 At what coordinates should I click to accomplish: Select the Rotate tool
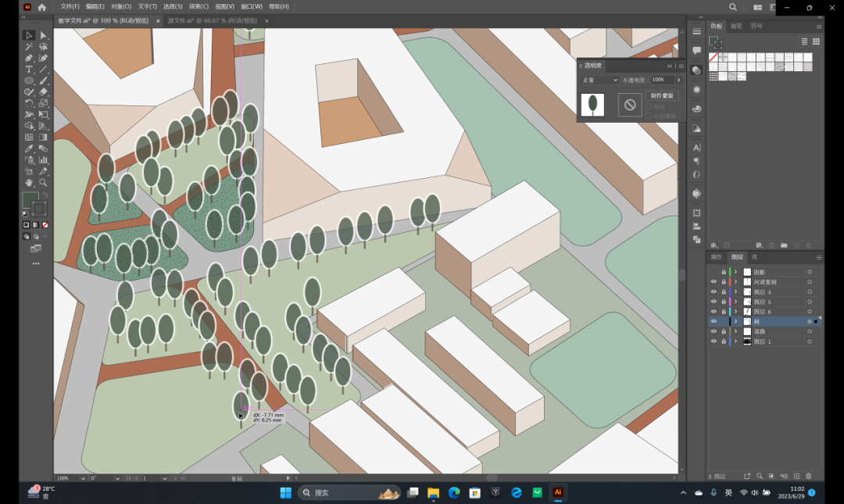pyautogui.click(x=29, y=103)
